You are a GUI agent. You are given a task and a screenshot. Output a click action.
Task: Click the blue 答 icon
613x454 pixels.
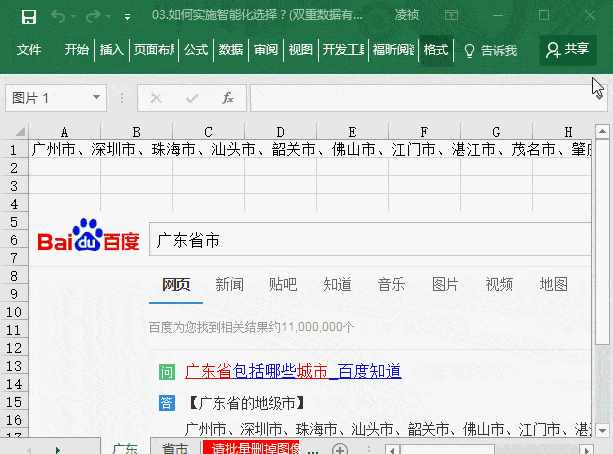point(167,403)
